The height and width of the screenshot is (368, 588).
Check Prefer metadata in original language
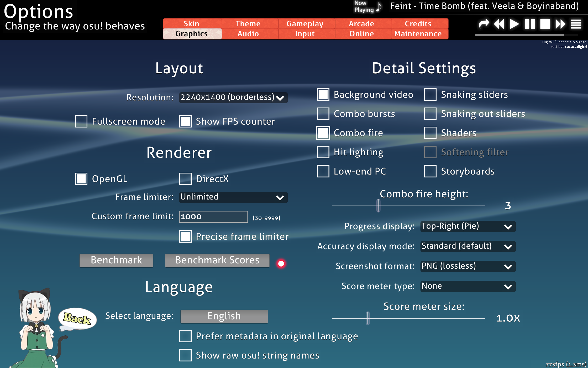(185, 336)
